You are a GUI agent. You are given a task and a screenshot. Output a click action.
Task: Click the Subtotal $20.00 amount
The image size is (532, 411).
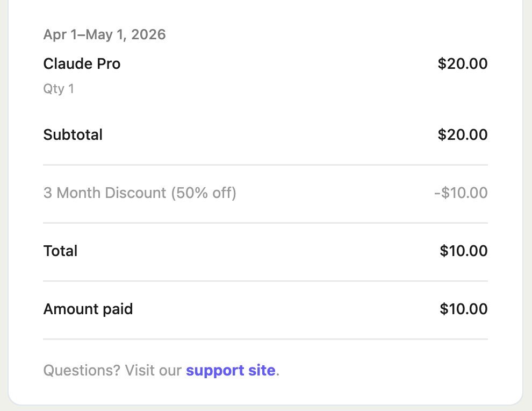coord(463,135)
